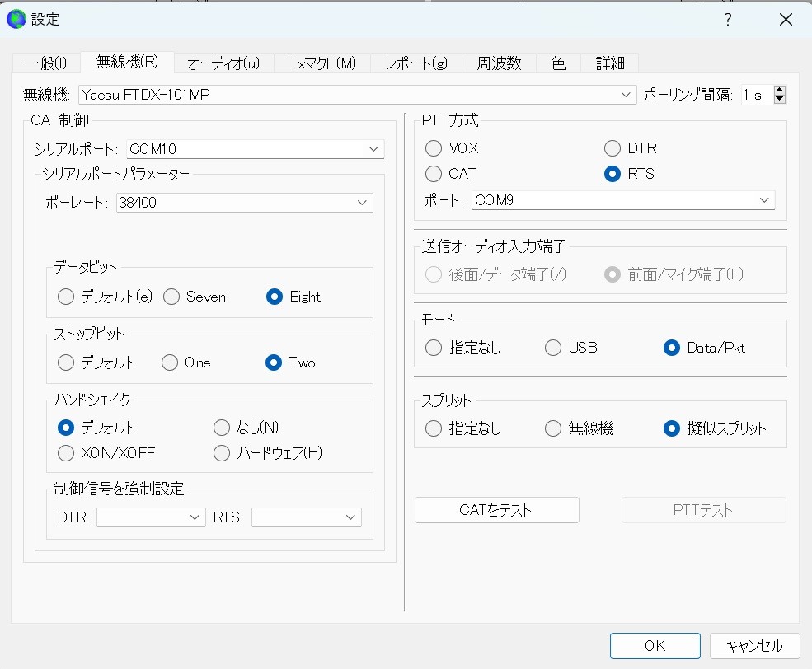Open the 色 tab
The width and height of the screenshot is (812, 669).
tap(558, 63)
